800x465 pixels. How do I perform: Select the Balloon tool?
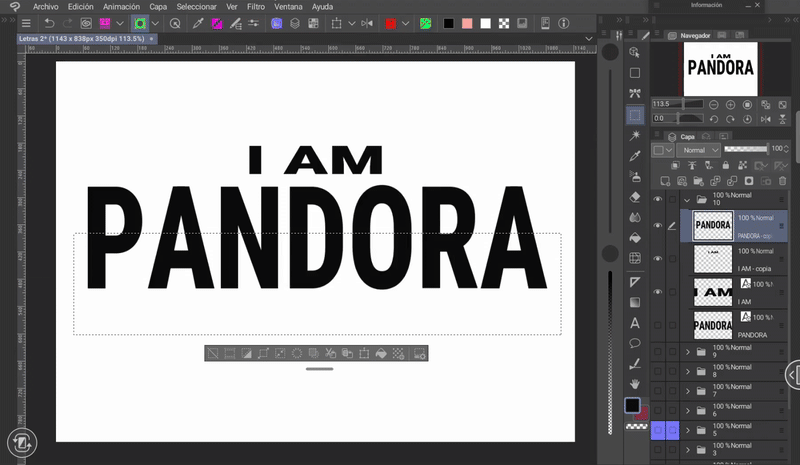[634, 343]
